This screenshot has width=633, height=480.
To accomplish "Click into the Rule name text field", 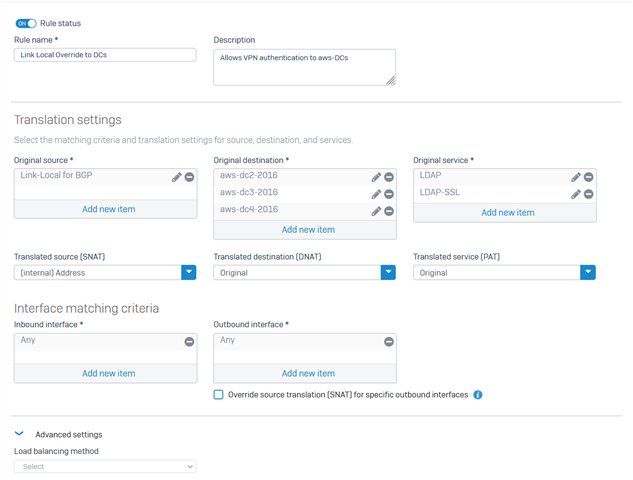I will click(x=105, y=55).
